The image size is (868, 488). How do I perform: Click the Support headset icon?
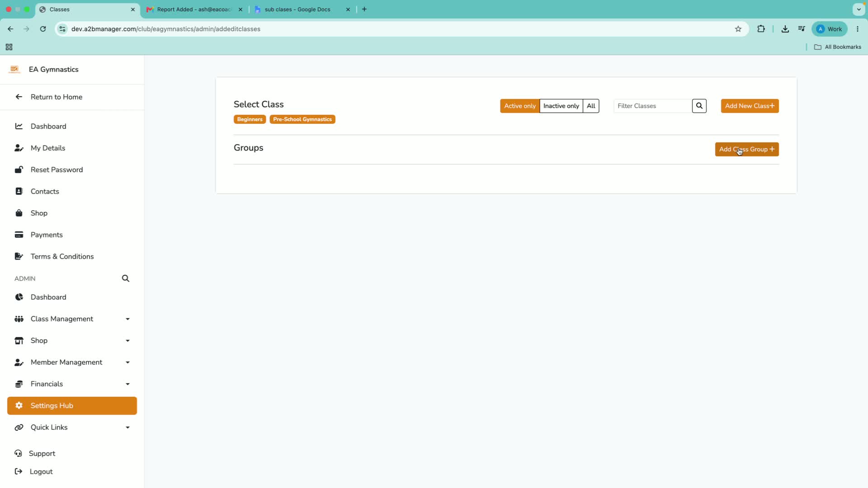coord(18,453)
